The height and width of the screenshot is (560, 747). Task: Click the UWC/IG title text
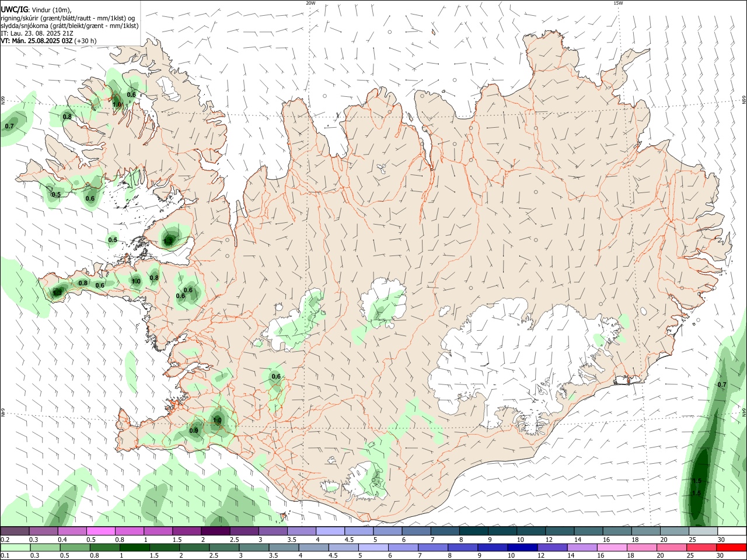click(x=14, y=10)
